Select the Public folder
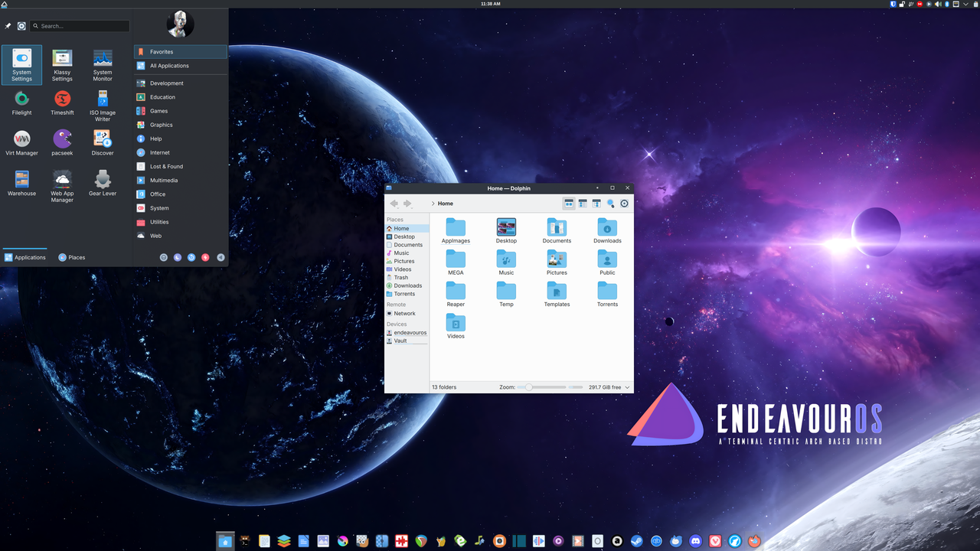This screenshot has width=980, height=551. 607,262
